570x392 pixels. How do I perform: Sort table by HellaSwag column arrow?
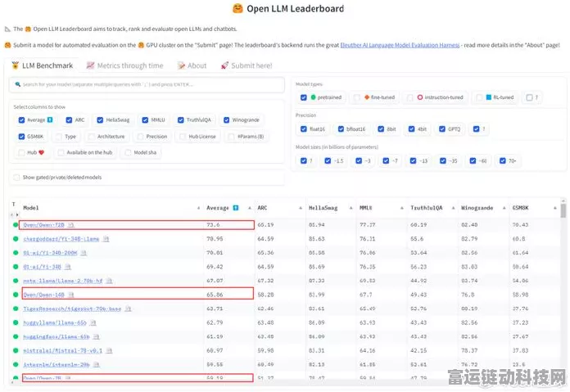pyautogui.click(x=351, y=208)
